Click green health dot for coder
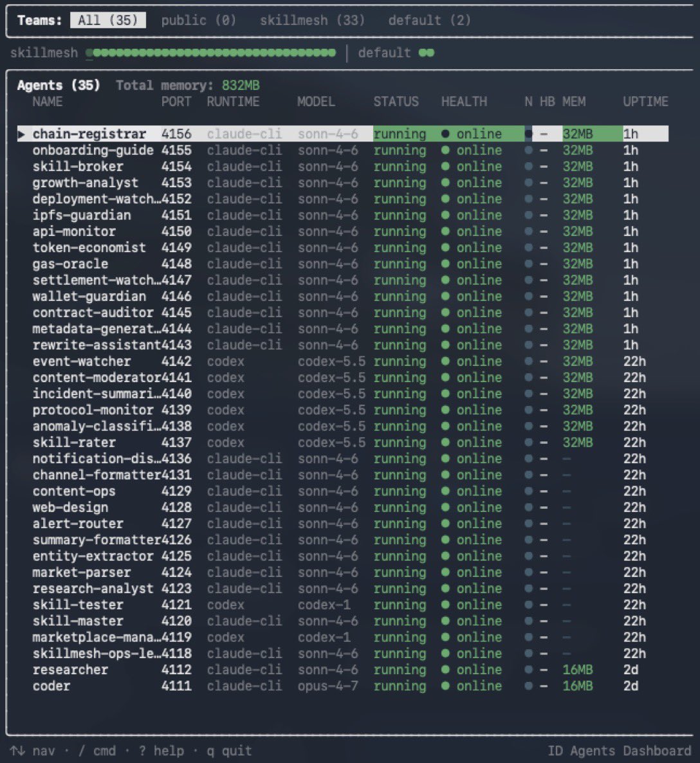The width and height of the screenshot is (700, 763). 445,686
